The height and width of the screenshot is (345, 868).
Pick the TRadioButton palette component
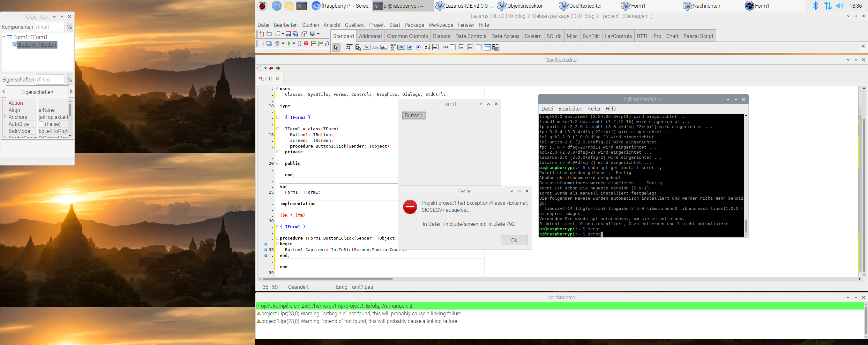(418, 48)
